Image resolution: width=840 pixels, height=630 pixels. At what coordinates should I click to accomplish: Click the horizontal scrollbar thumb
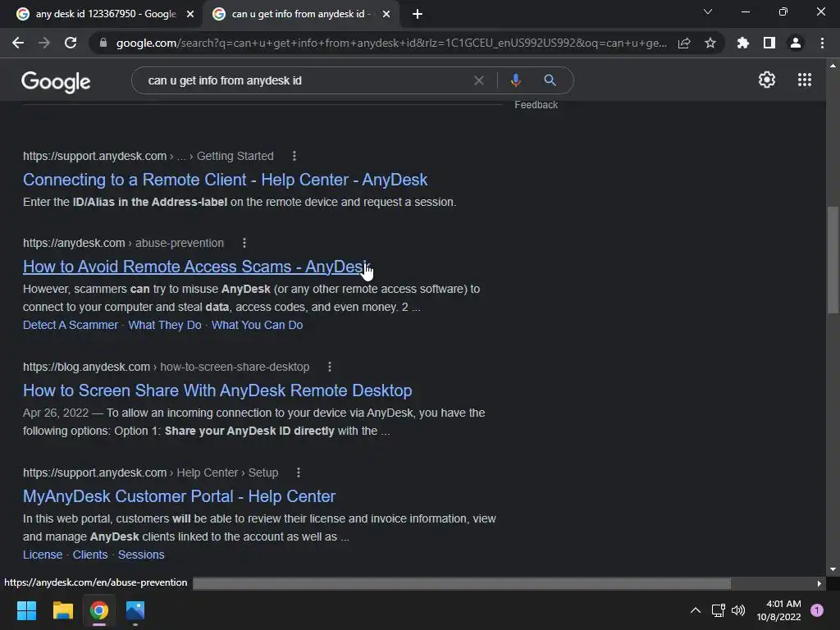point(462,583)
